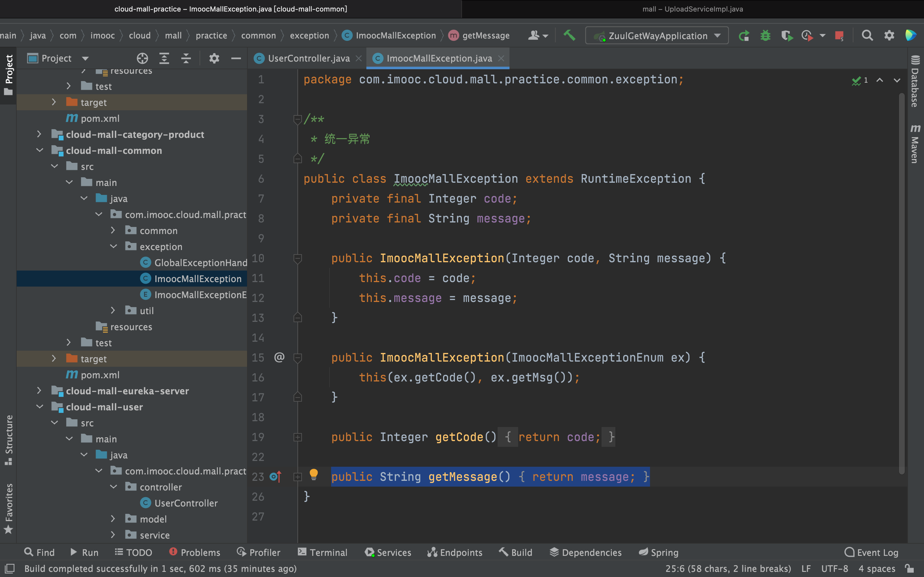Select the Profiler tool icon

click(241, 552)
